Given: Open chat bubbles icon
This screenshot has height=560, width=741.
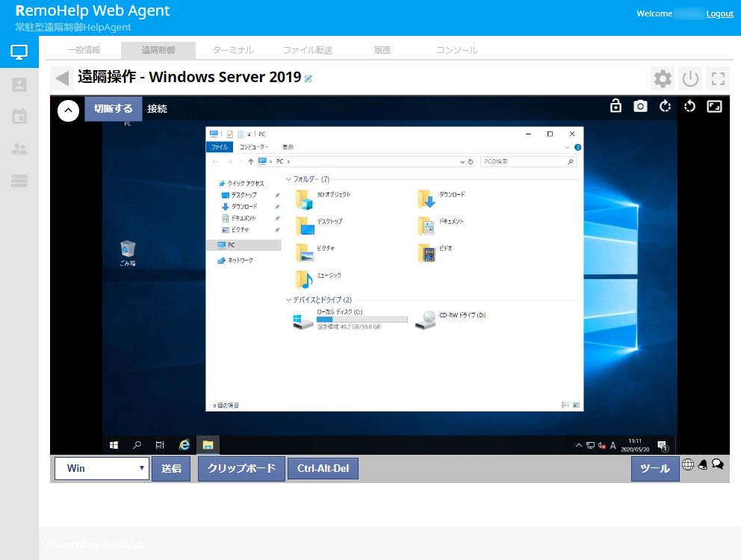Looking at the screenshot, I should coord(717,464).
